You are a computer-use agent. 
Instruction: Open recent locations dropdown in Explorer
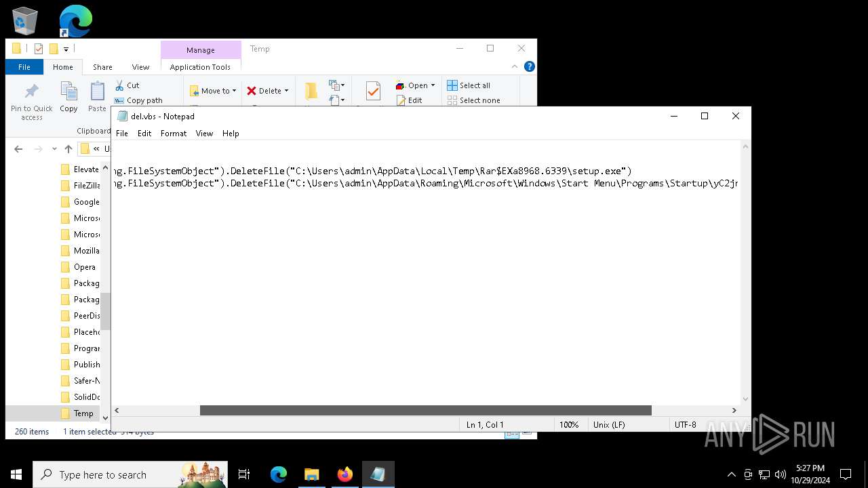[x=54, y=149]
